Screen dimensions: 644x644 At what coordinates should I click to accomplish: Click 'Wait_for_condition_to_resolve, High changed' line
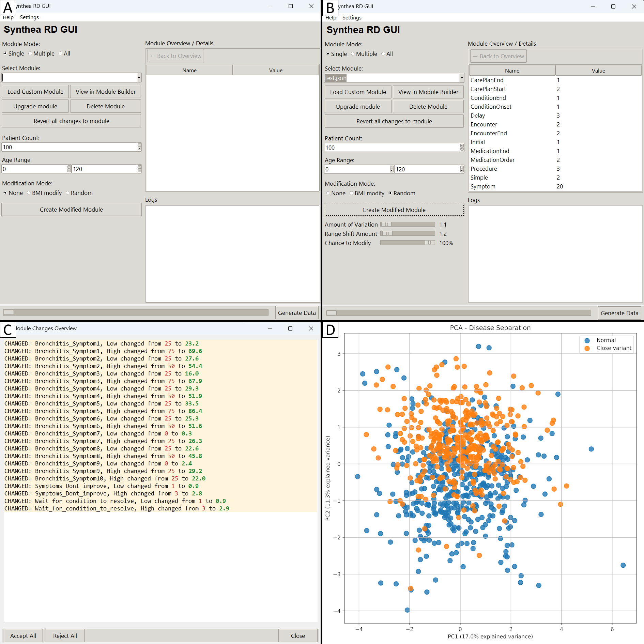click(117, 508)
